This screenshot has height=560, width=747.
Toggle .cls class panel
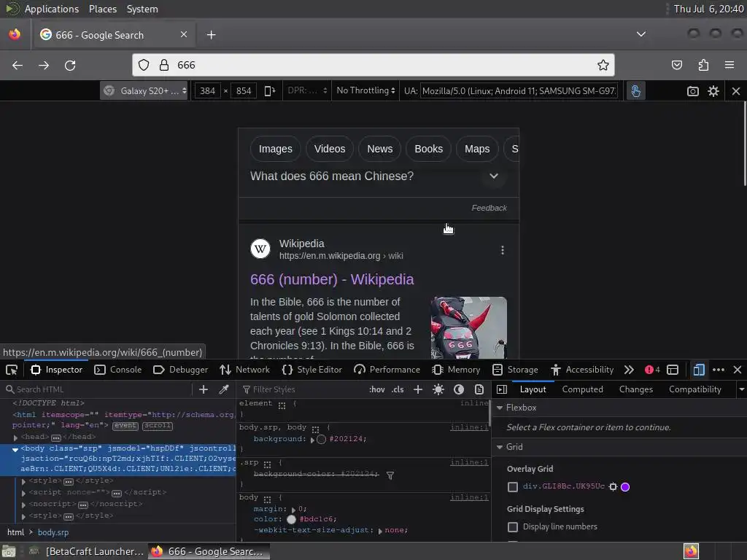398,389
